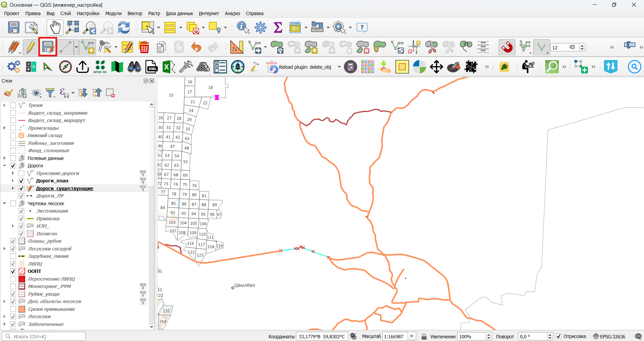Screen dimensions: 644x341
Task: Save the project with the floppy disk icon
Action: (x=14, y=27)
